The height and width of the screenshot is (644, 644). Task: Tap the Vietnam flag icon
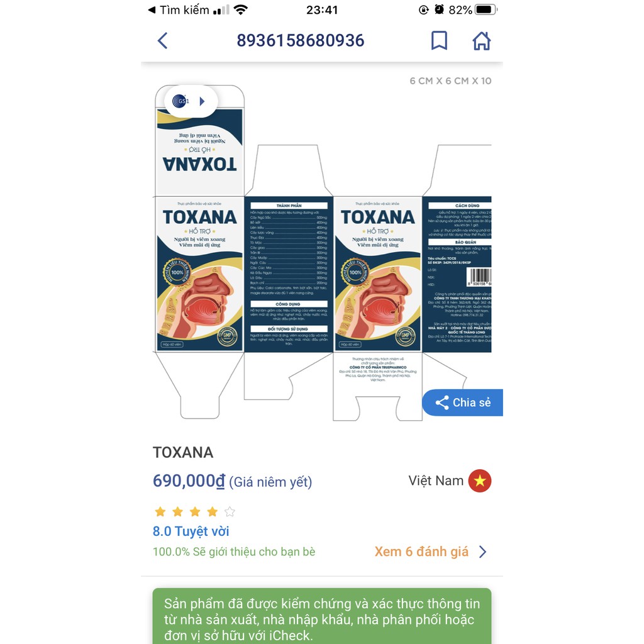[x=480, y=480]
